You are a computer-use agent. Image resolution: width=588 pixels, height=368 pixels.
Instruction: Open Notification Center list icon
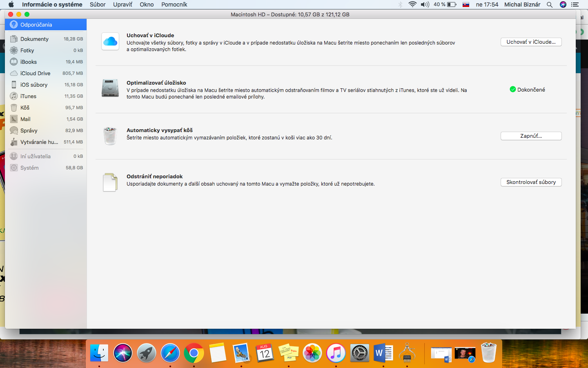click(575, 4)
